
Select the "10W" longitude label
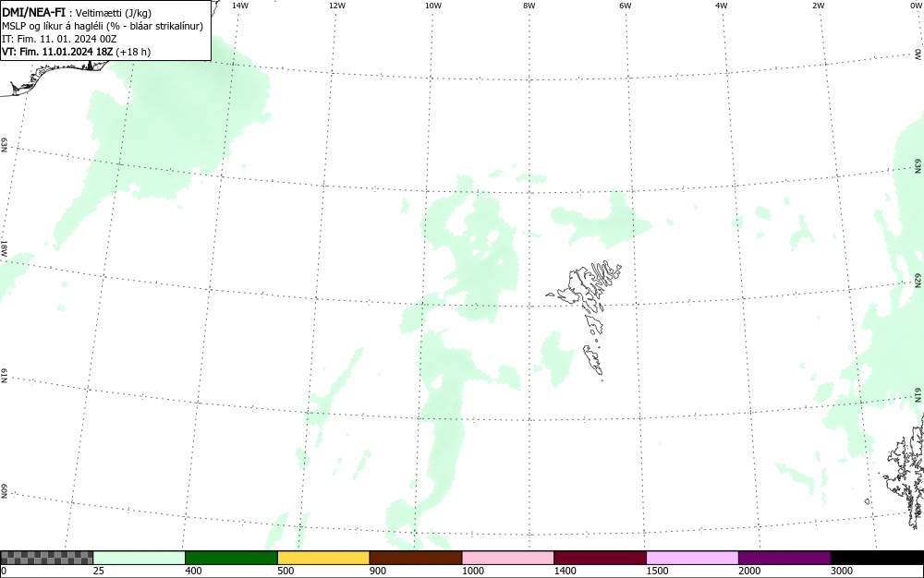[433, 6]
